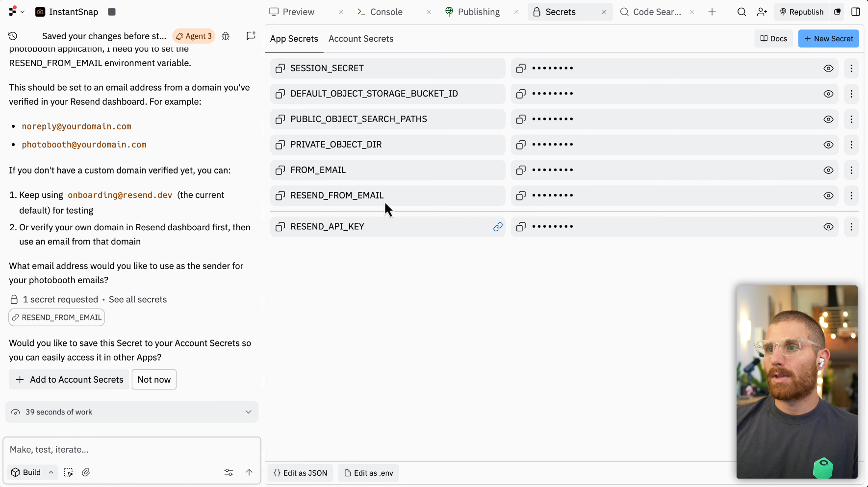The height and width of the screenshot is (487, 868).
Task: Click the debug bug icon
Action: (x=226, y=36)
